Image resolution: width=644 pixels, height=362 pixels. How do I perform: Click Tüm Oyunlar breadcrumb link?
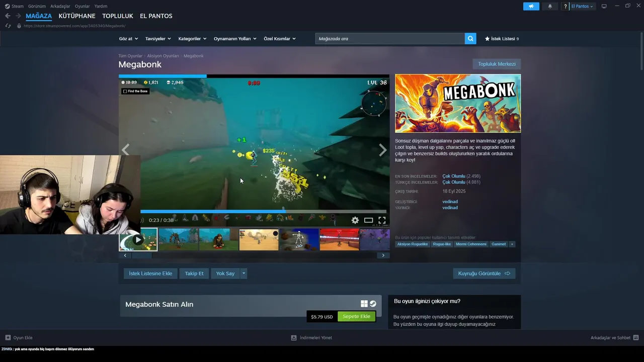point(130,56)
